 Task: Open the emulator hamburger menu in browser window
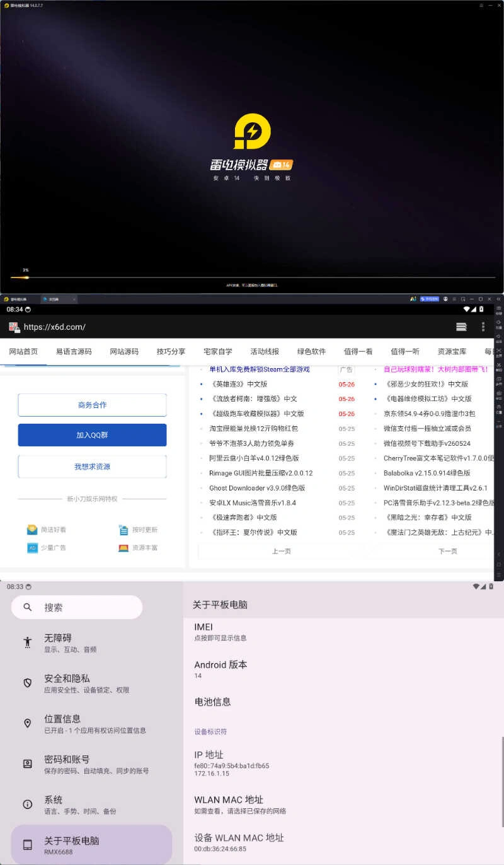(x=454, y=299)
